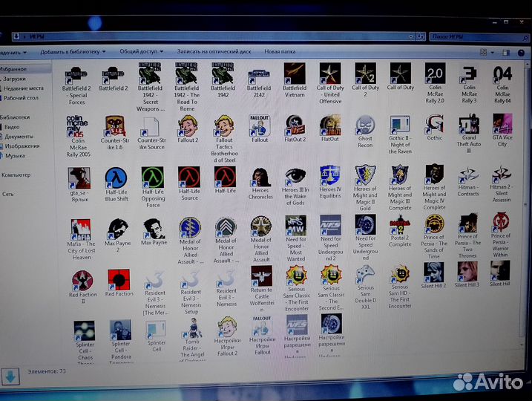This screenshot has width=532, height=401.
Task: Open the Battlefield 2 Special Forces shortcut
Action: pyautogui.click(x=76, y=85)
